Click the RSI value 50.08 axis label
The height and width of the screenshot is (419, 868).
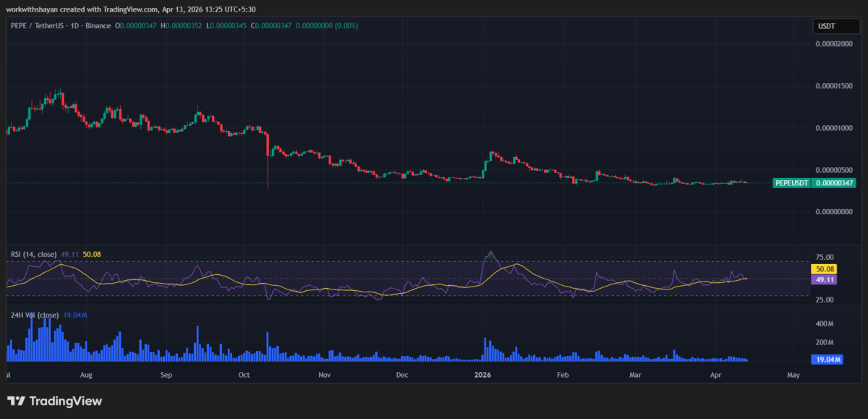point(825,268)
